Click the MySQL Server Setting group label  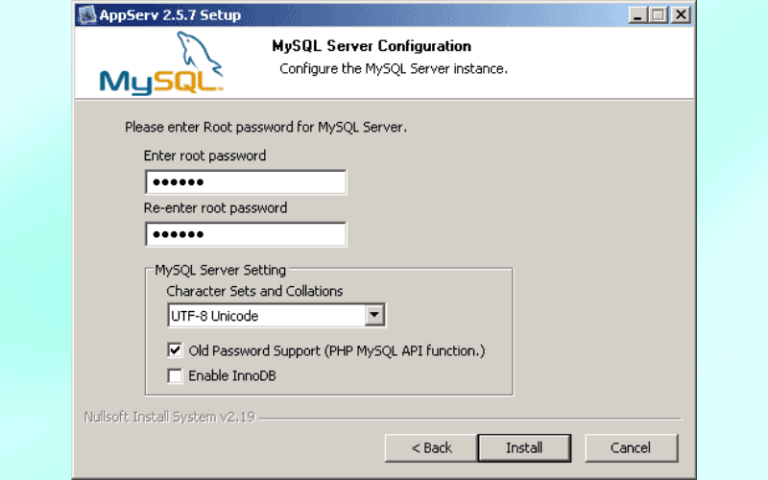[220, 270]
